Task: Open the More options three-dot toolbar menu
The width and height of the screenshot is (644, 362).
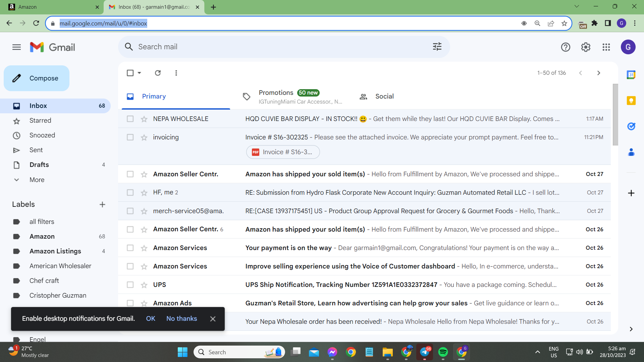Action: pos(176,73)
